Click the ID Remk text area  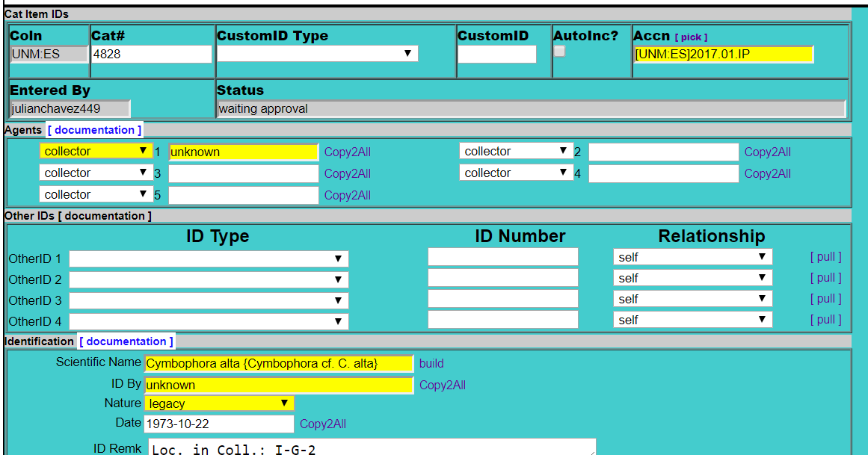(x=372, y=447)
